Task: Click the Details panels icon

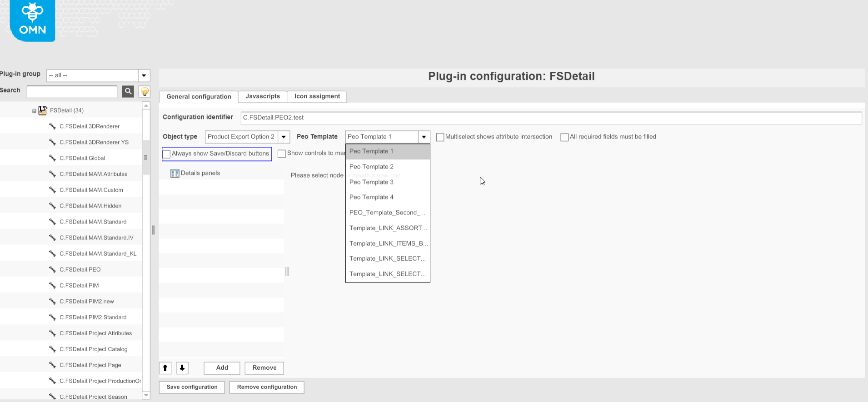Action: point(175,173)
